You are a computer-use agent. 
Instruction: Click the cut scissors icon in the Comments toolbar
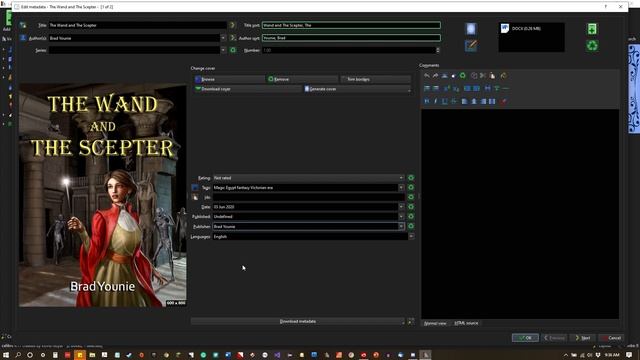coord(483,76)
